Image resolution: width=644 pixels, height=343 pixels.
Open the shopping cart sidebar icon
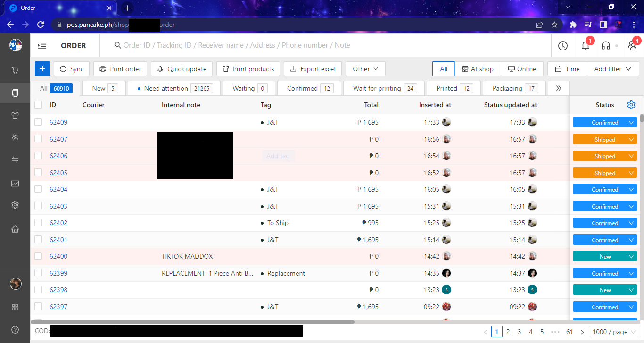15,71
